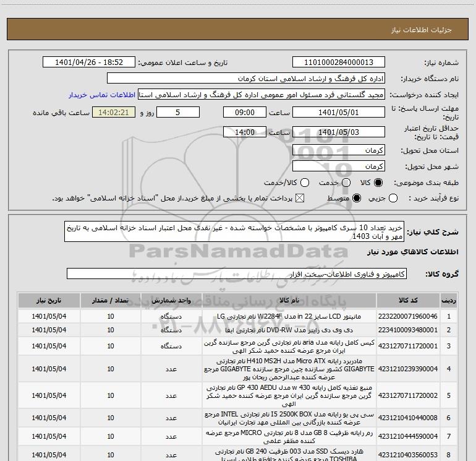Click the delivery city field کرمان
This screenshot has width=476, height=461.
tap(339, 166)
